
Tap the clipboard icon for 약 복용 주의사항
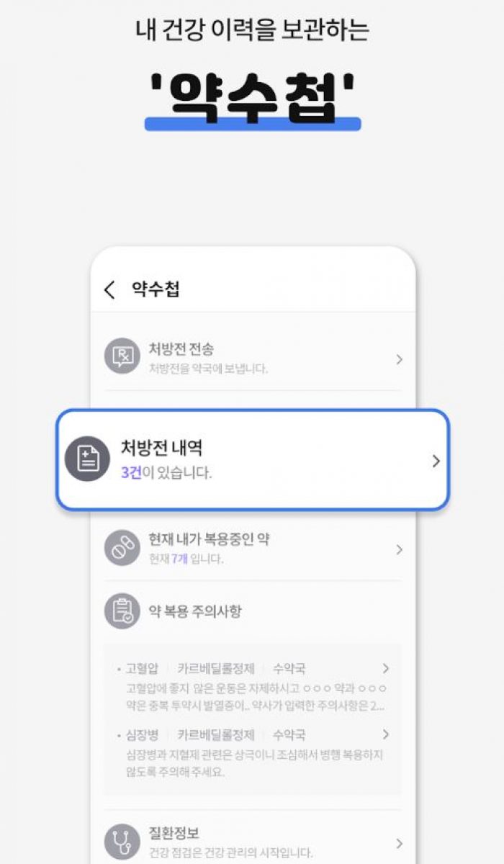(122, 611)
